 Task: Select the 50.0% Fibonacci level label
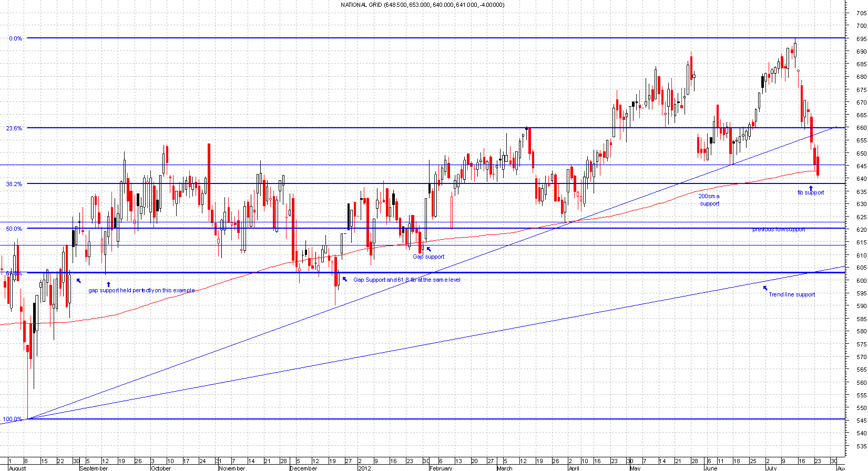coord(14,229)
